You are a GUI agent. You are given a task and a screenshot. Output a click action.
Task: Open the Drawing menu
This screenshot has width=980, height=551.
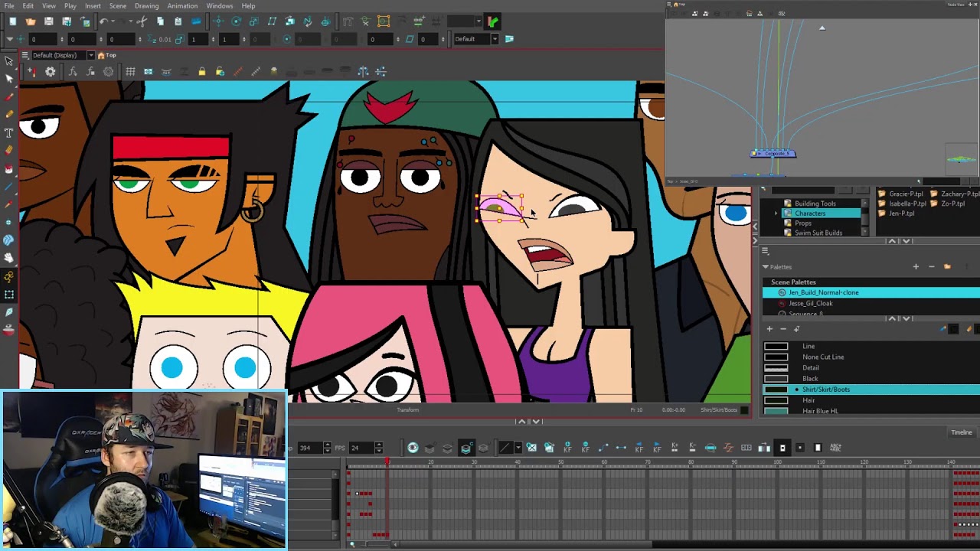pyautogui.click(x=146, y=5)
